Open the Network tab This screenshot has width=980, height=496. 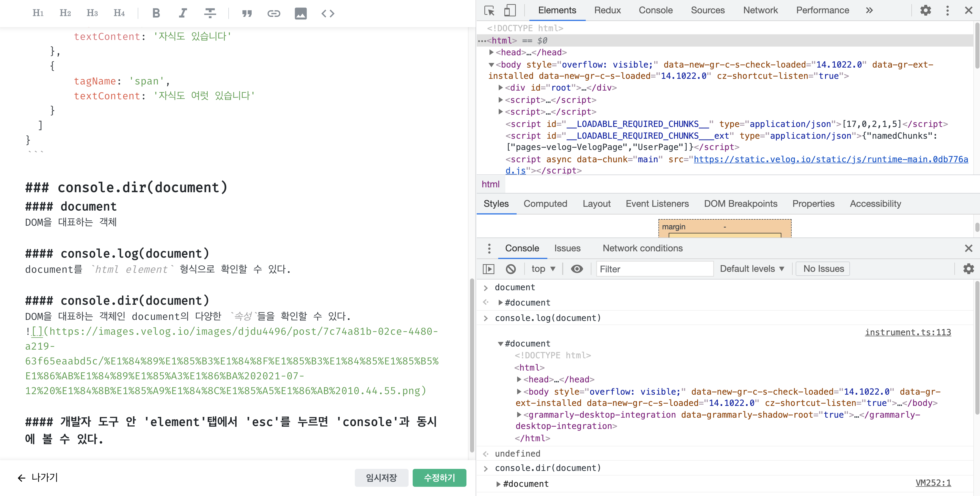pos(761,10)
